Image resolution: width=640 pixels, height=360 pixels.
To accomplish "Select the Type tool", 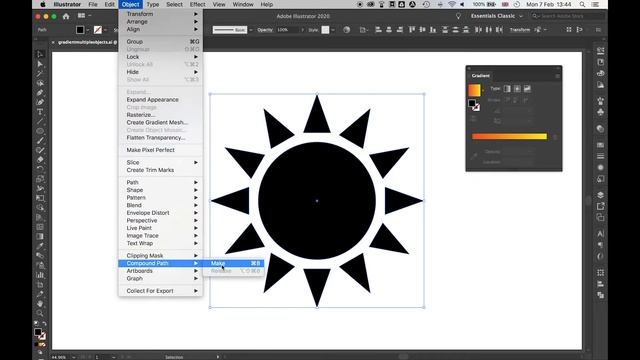I will pos(40,112).
